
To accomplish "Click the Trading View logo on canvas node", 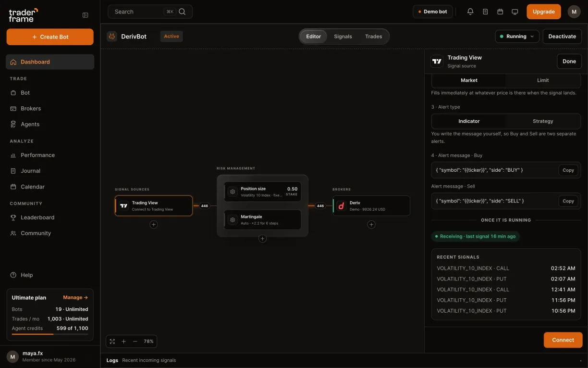I will tap(124, 206).
